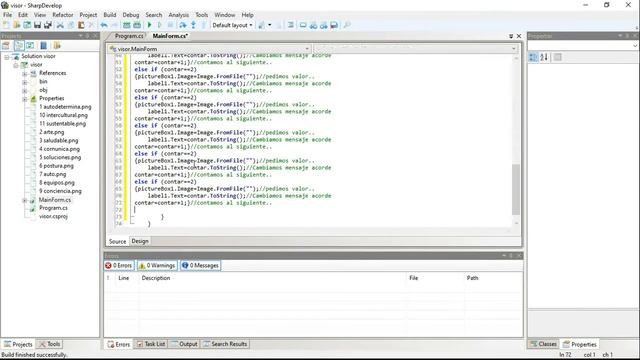Click the Save All toolbar icon
Image resolution: width=640 pixels, height=360 pixels.
[48, 25]
